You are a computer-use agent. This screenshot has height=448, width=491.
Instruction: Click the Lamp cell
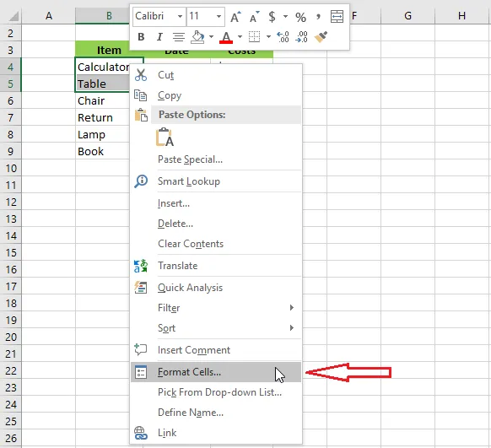coord(103,135)
